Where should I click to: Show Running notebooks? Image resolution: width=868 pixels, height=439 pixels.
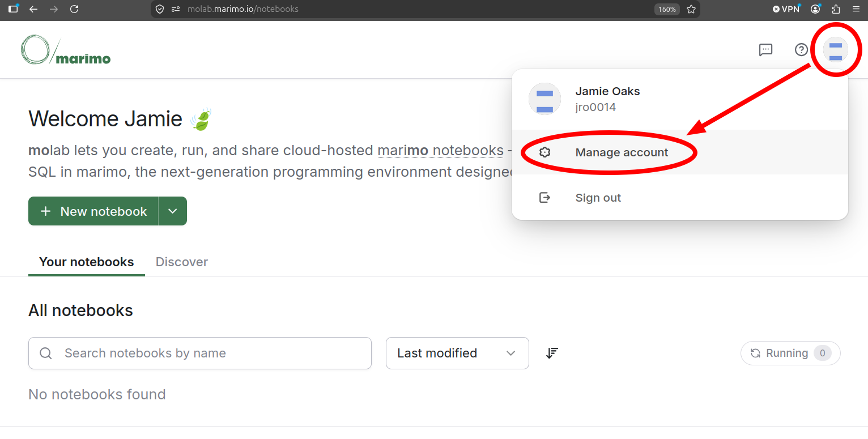pos(790,353)
